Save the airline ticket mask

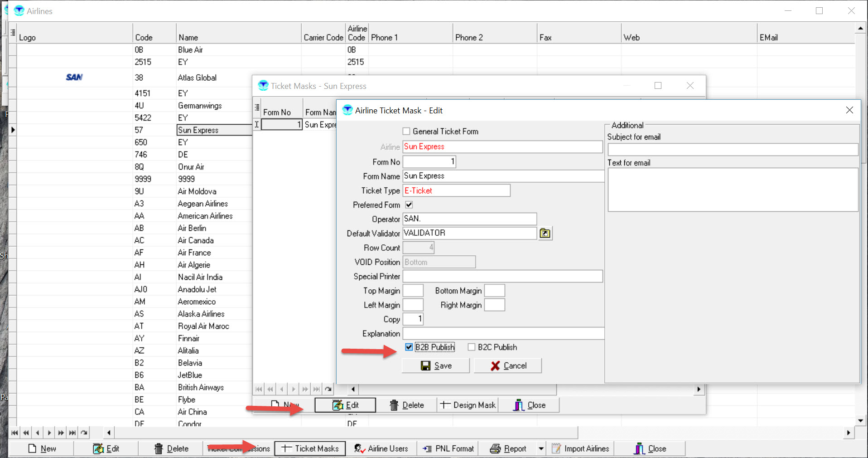pyautogui.click(x=436, y=366)
